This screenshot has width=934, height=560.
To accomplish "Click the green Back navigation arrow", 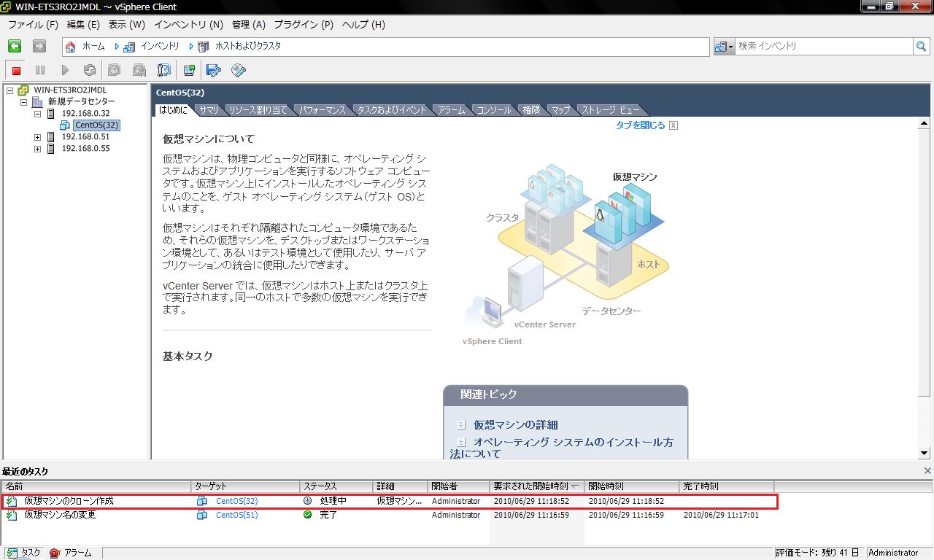I will tap(15, 46).
